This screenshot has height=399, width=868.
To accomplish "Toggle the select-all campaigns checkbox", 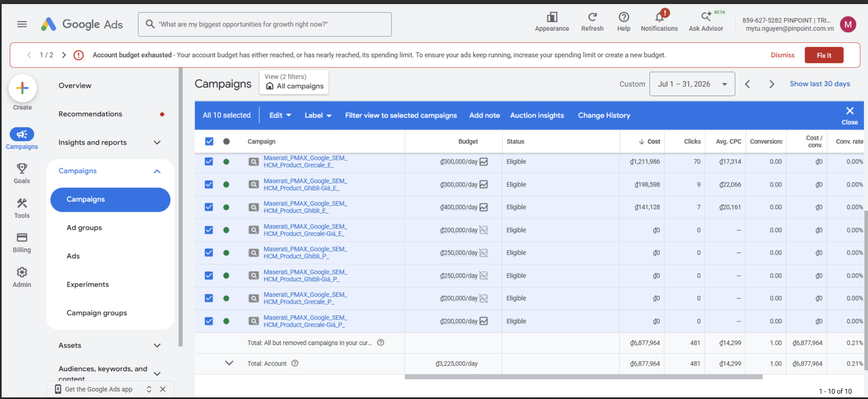I will (x=209, y=141).
